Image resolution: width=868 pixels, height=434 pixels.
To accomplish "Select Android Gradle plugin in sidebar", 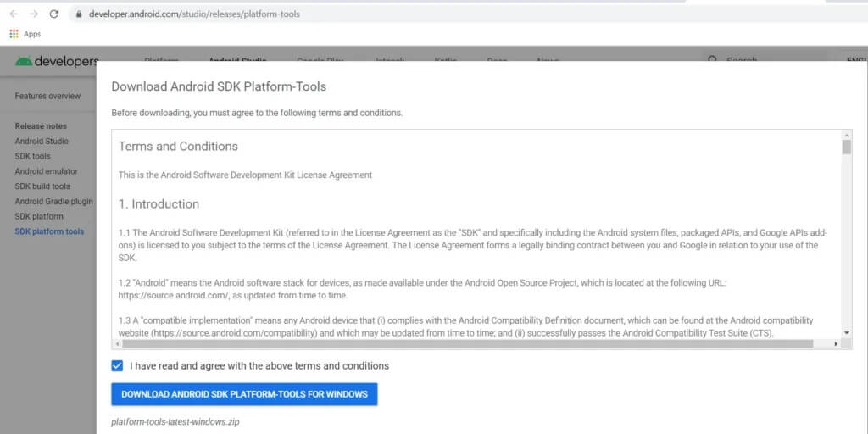I will [54, 202].
